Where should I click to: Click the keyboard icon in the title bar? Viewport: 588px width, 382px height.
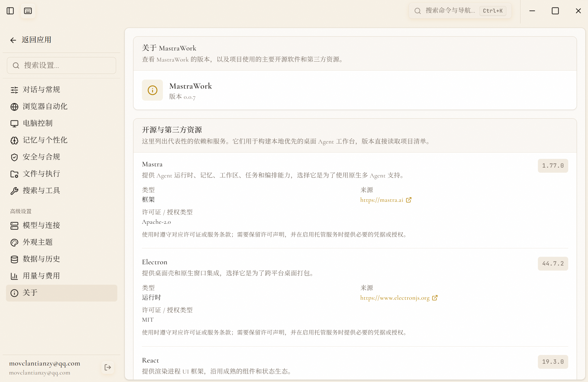pos(28,11)
